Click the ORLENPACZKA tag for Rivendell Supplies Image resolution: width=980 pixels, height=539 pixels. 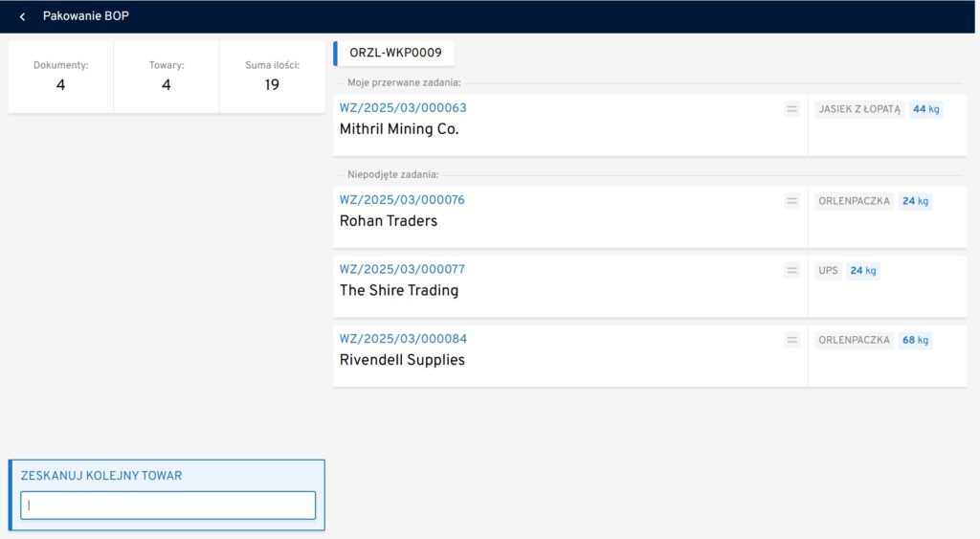point(854,340)
